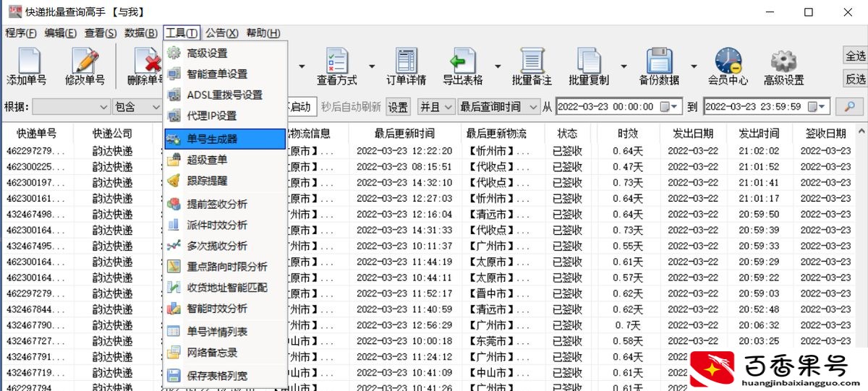Select the highlighted 单号生成器 menu entry
Image resolution: width=868 pixels, height=391 pixels.
(x=226, y=139)
